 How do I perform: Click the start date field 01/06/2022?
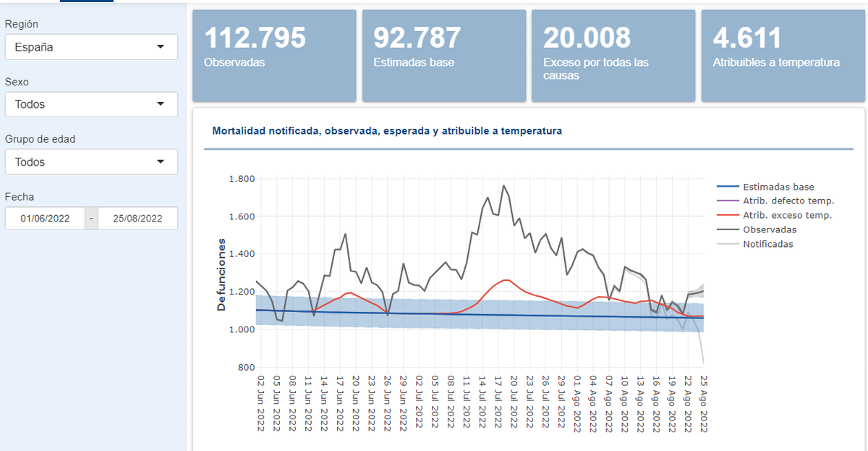click(45, 218)
